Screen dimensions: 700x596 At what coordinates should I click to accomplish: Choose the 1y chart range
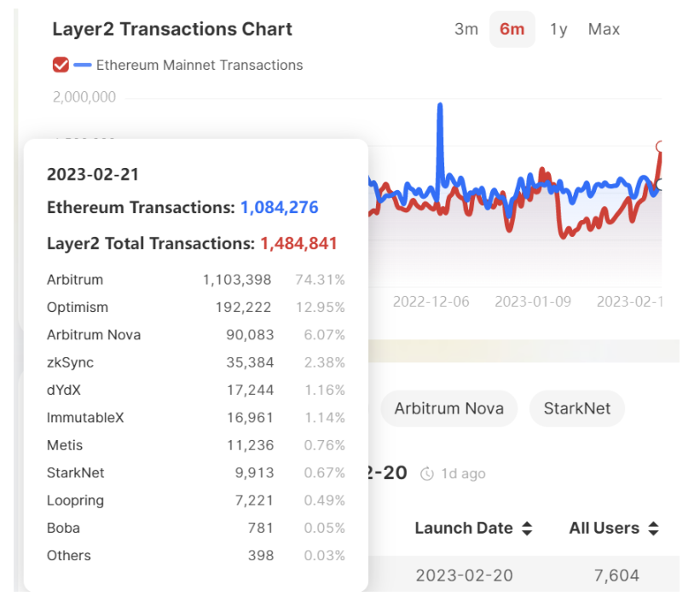(558, 30)
